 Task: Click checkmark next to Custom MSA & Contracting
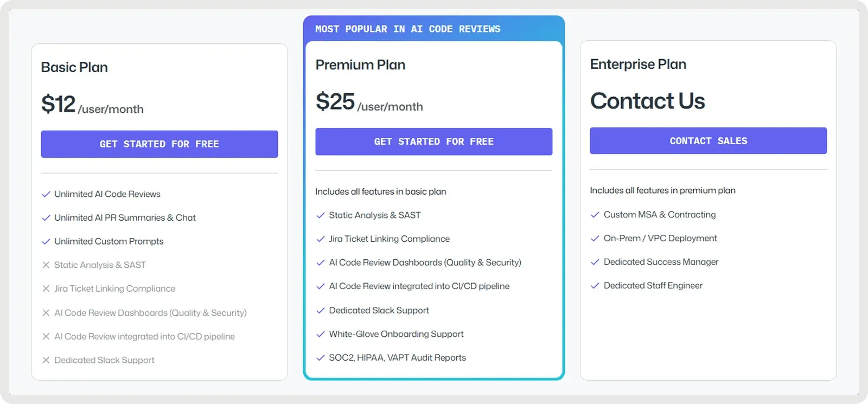click(595, 215)
